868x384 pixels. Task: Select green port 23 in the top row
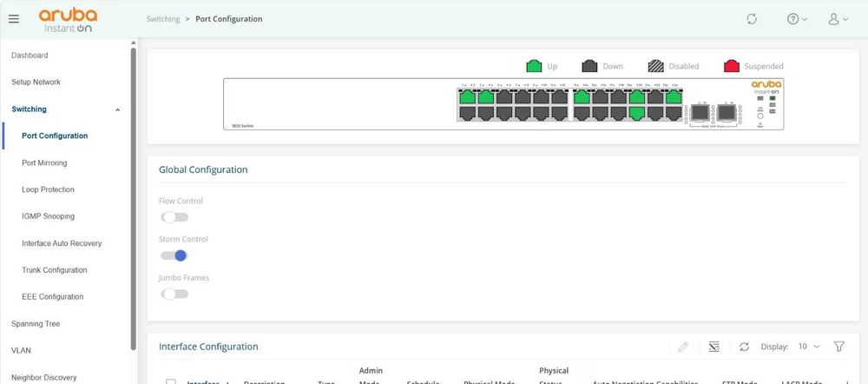[x=674, y=97]
